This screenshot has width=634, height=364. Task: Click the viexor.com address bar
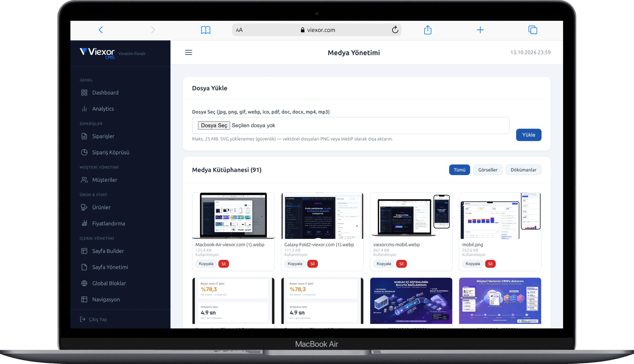click(x=317, y=30)
